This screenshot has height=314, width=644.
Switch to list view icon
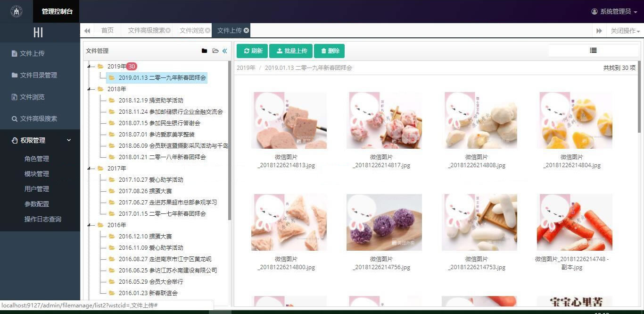pos(593,50)
